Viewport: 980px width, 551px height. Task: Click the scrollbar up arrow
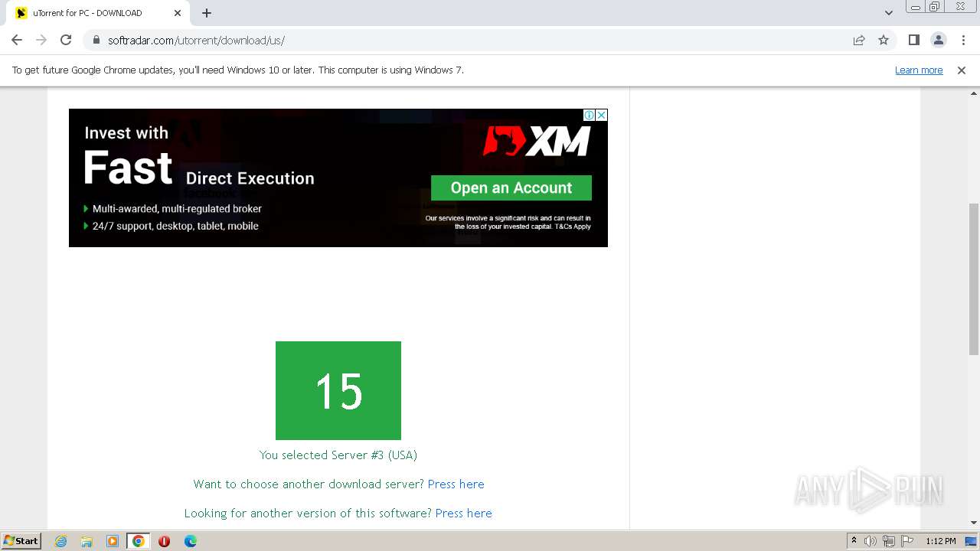pos(974,93)
